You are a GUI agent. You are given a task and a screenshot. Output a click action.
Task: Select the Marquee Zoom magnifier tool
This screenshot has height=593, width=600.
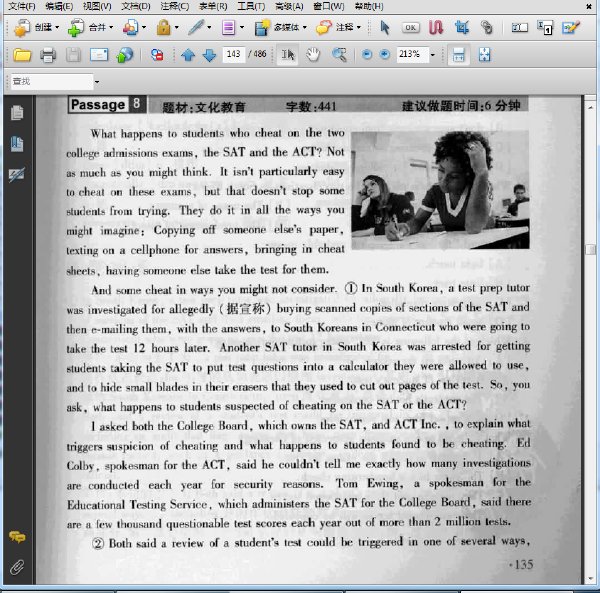339,55
